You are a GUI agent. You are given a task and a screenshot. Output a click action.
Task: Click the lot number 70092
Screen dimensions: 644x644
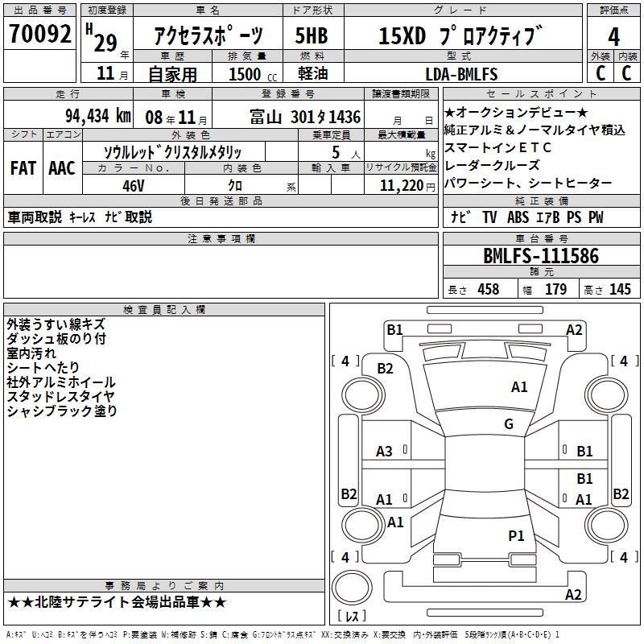pos(39,34)
